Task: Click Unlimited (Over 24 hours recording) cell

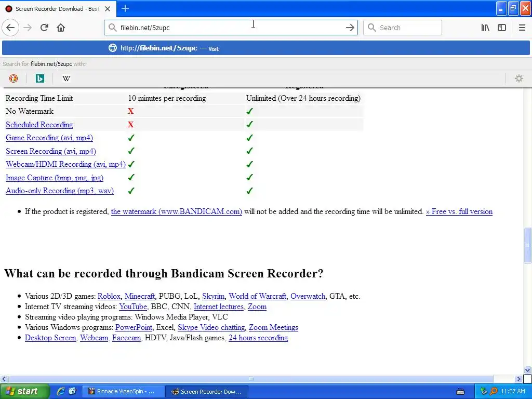Action: (x=303, y=98)
